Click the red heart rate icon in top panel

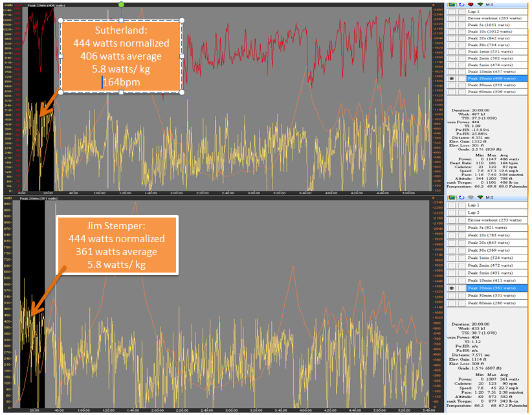pos(471,5)
